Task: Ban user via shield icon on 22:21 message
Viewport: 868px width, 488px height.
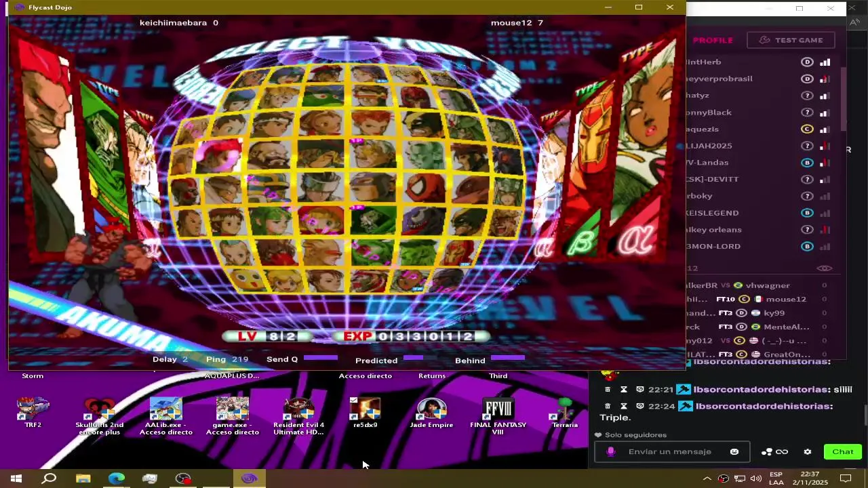Action: pyautogui.click(x=639, y=390)
